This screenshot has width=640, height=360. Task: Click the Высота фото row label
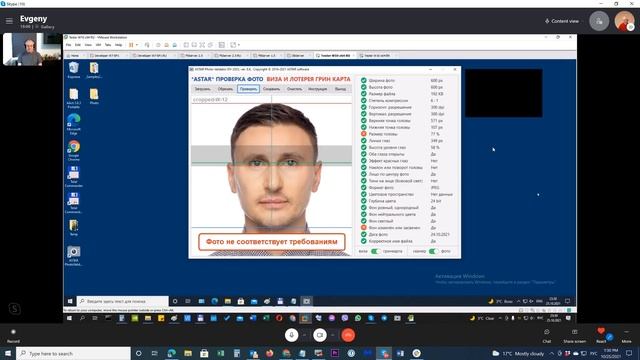tap(380, 87)
